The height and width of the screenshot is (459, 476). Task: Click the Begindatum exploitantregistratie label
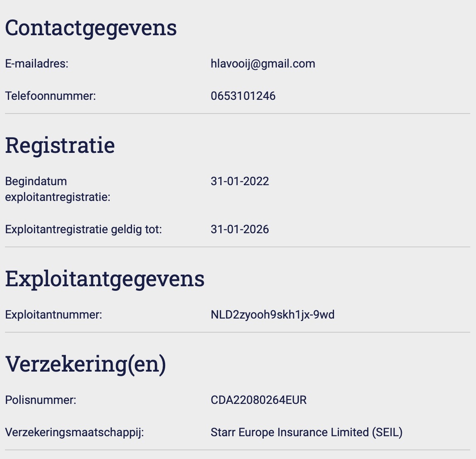58,189
